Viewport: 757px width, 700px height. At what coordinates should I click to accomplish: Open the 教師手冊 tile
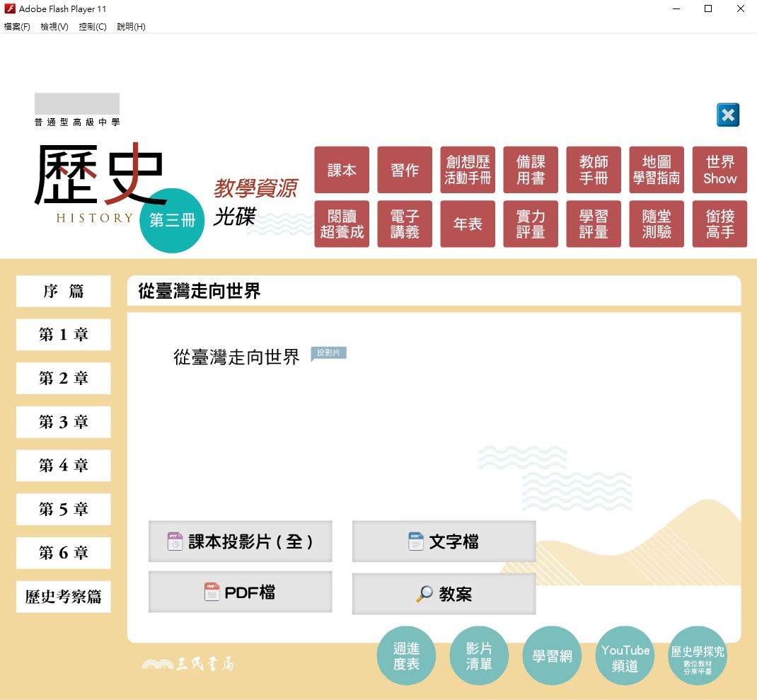[594, 170]
